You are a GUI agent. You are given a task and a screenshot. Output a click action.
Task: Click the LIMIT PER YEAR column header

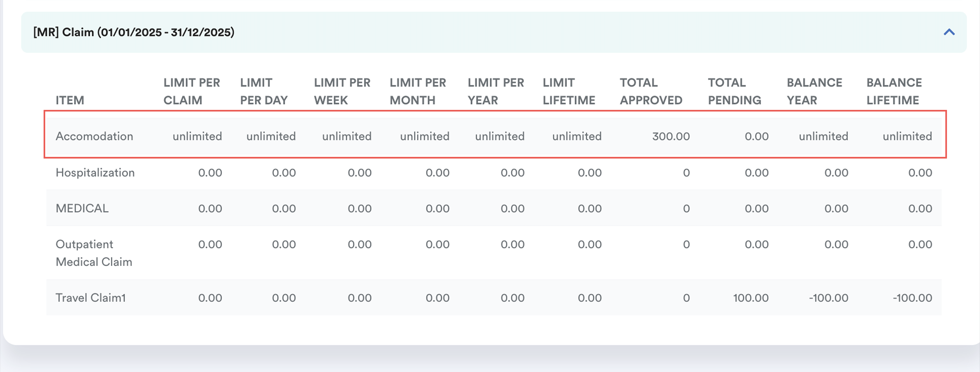pyautogui.click(x=495, y=91)
